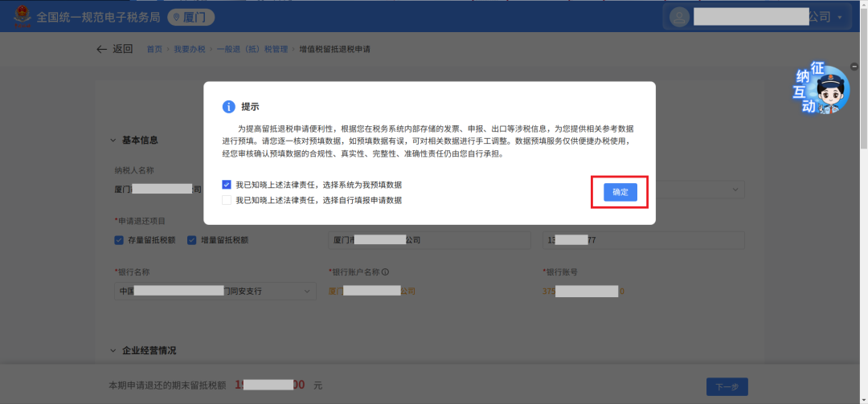The image size is (868, 404).
Task: Click the 下一步 button
Action: 727,387
